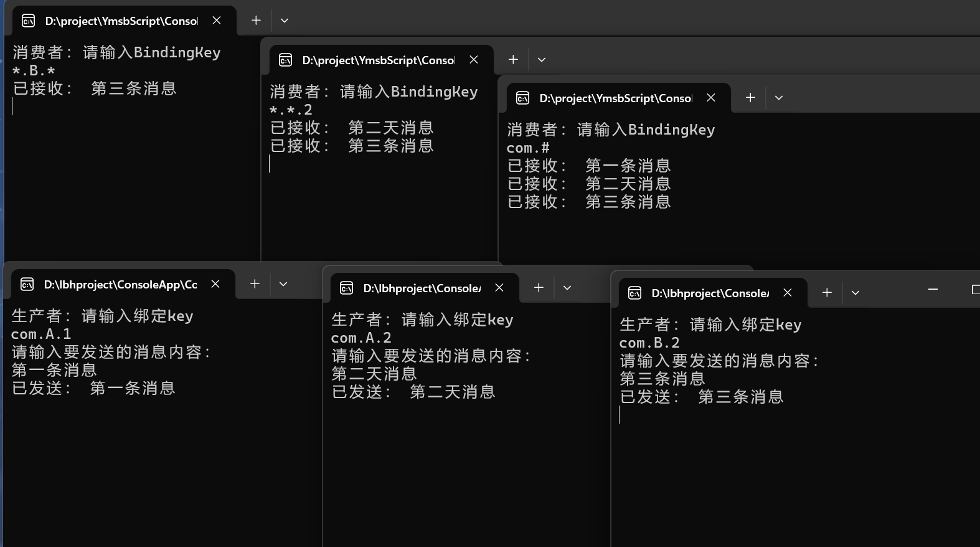The height and width of the screenshot is (547, 980).
Task: Expand the profile dropdown in the com.A.2 producer window
Action: point(567,288)
